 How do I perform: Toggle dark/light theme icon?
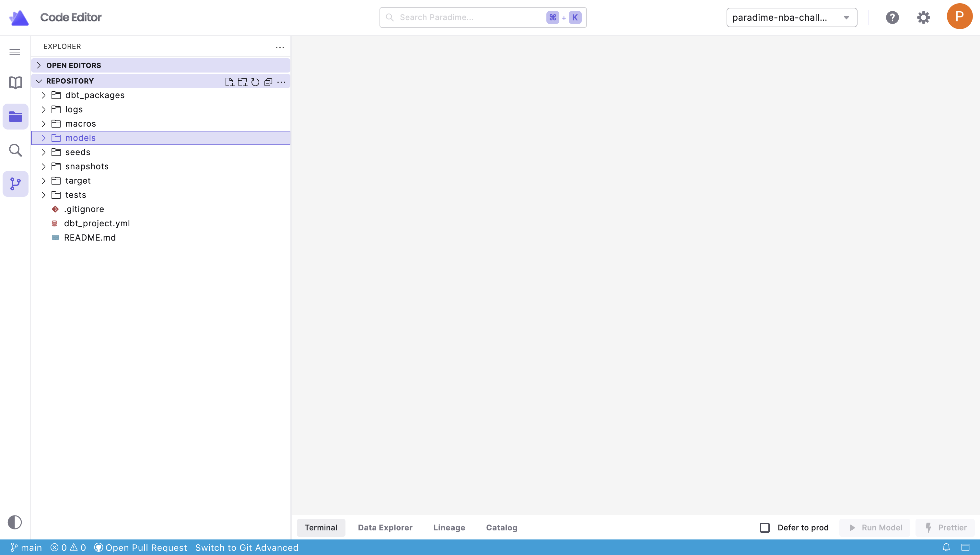point(15,522)
